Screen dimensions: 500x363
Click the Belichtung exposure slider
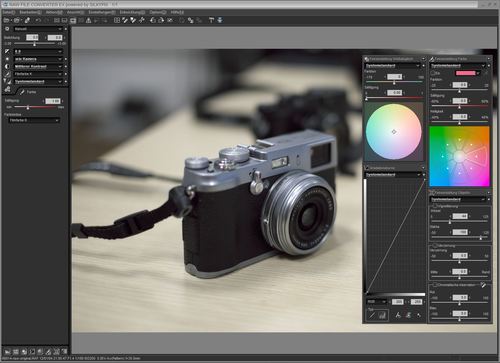35,44
